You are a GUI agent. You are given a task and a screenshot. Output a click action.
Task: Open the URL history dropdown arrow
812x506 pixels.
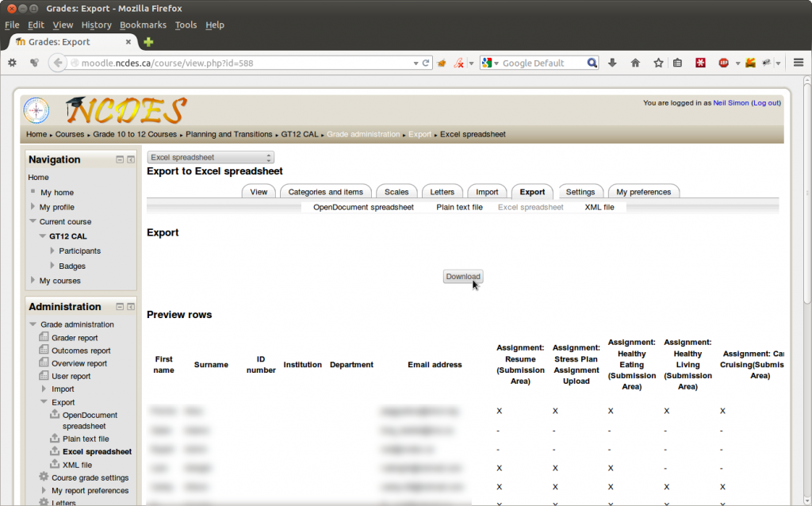pos(416,63)
